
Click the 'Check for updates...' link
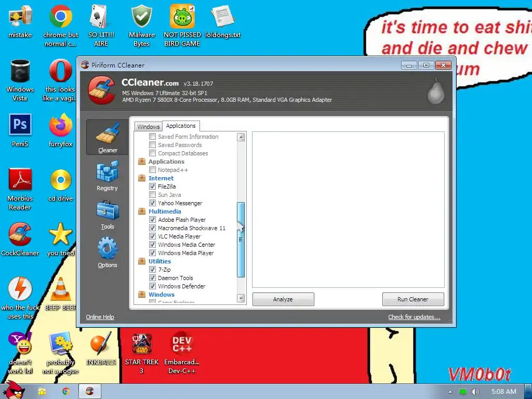point(414,317)
